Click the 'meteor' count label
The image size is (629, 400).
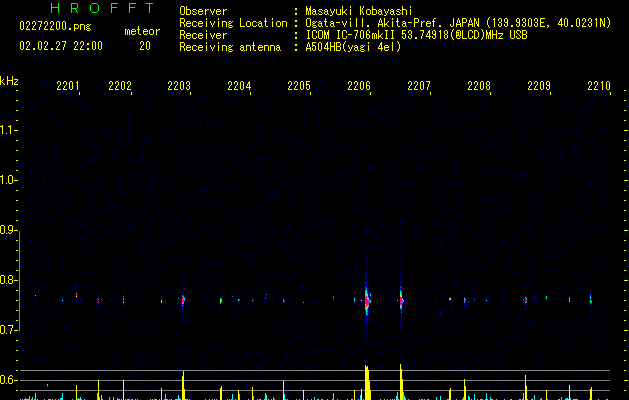point(142,31)
